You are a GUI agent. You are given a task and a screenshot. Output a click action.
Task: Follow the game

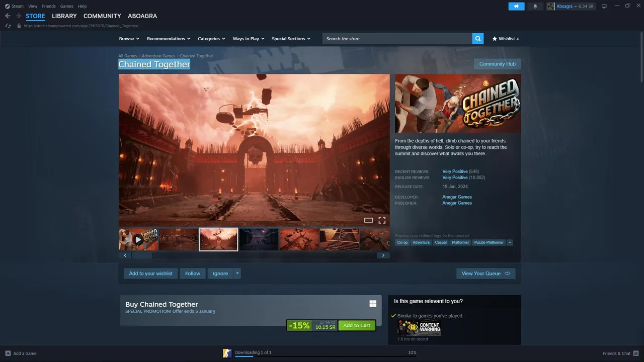point(193,274)
